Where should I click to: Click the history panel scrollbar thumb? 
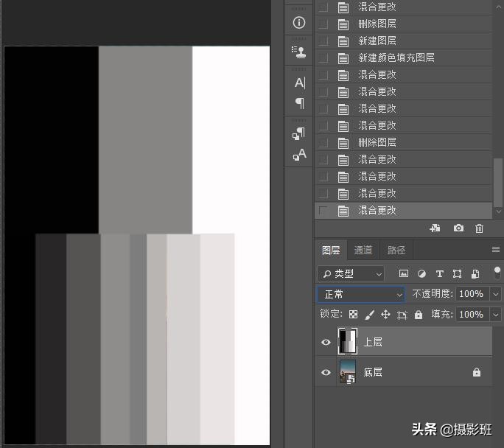(498, 182)
